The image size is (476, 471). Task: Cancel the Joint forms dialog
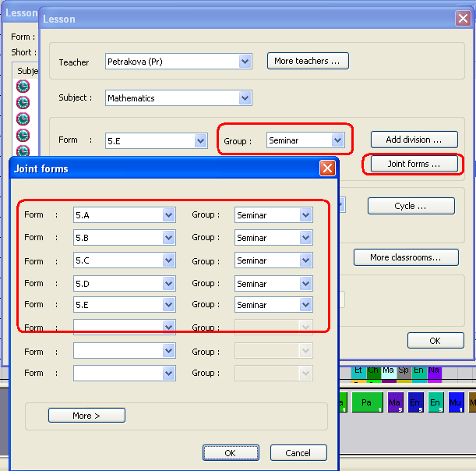click(x=298, y=453)
